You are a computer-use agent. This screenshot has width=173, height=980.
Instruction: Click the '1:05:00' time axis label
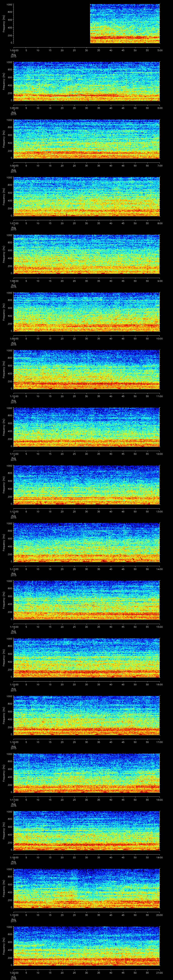[14, 108]
